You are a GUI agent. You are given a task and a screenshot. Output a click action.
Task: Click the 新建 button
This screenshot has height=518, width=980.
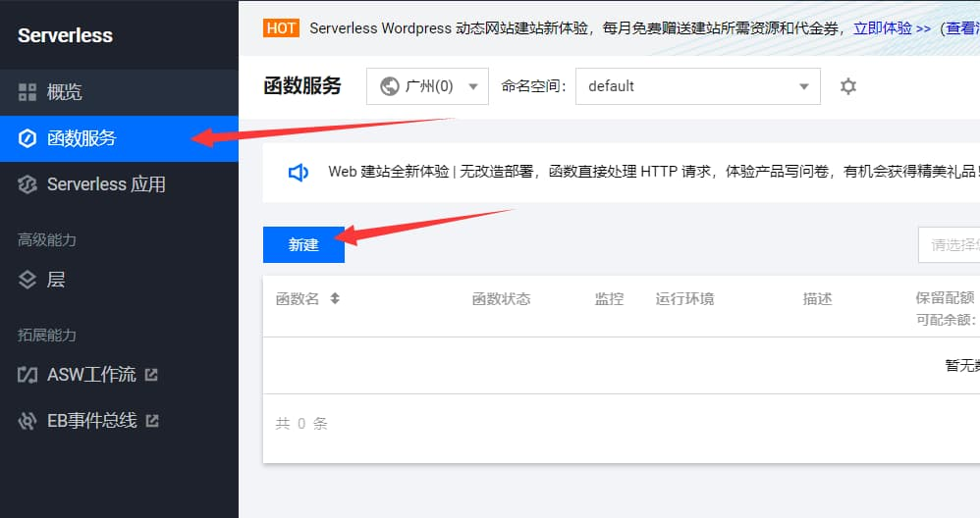coord(303,244)
